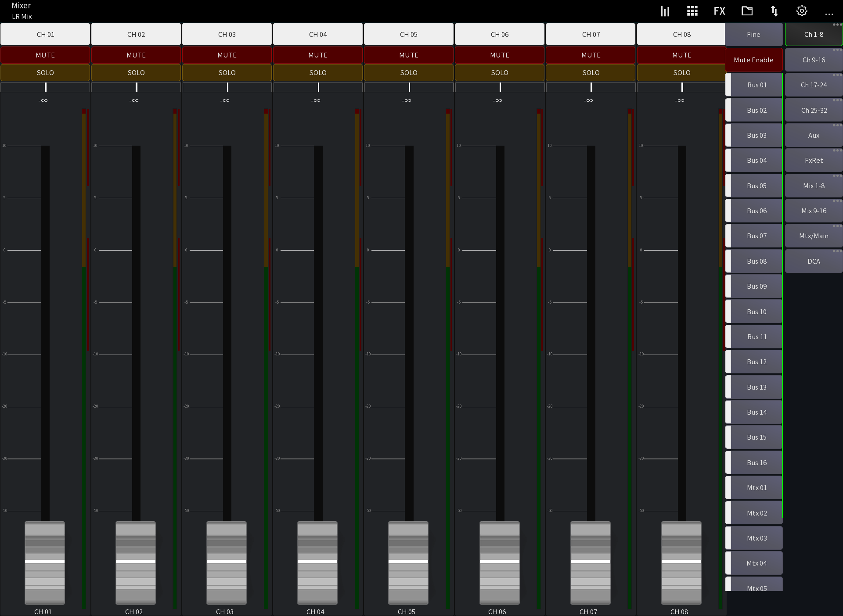
Task: Select the Aux bank tab
Action: 813,135
